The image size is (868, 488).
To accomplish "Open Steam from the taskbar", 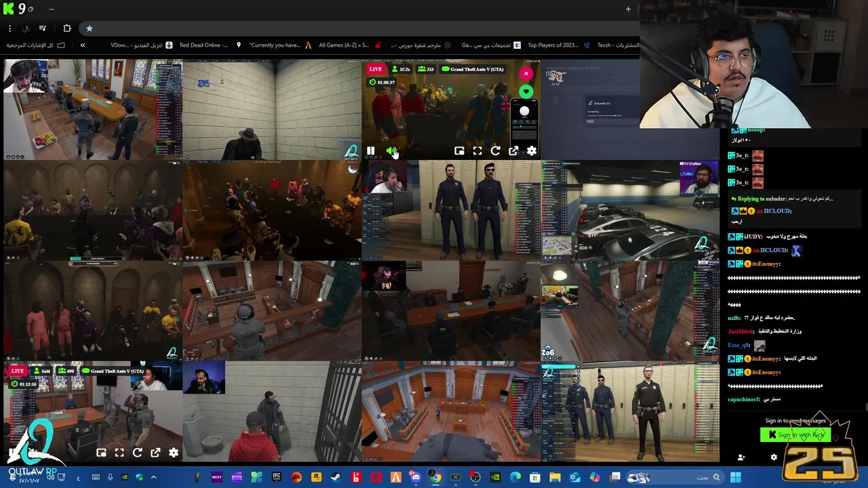I will [x=336, y=478].
